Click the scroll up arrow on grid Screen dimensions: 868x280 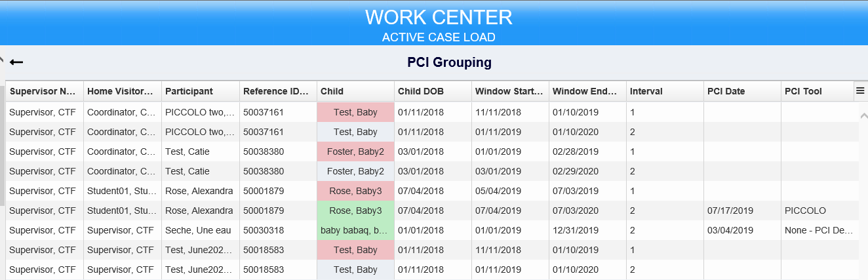pyautogui.click(x=862, y=115)
